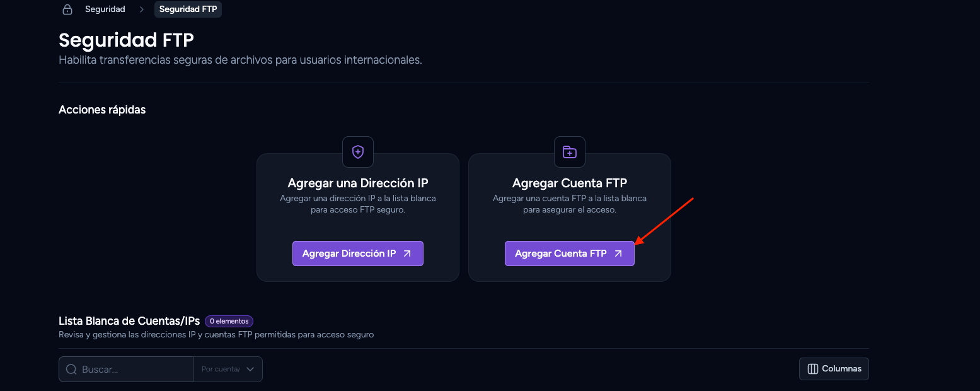
Task: Click the Agregar Cuenta FTP card heading
Action: coord(570,184)
